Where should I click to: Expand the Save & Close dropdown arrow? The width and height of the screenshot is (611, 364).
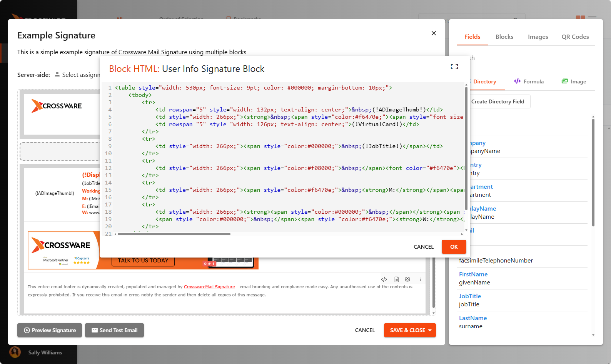430,330
